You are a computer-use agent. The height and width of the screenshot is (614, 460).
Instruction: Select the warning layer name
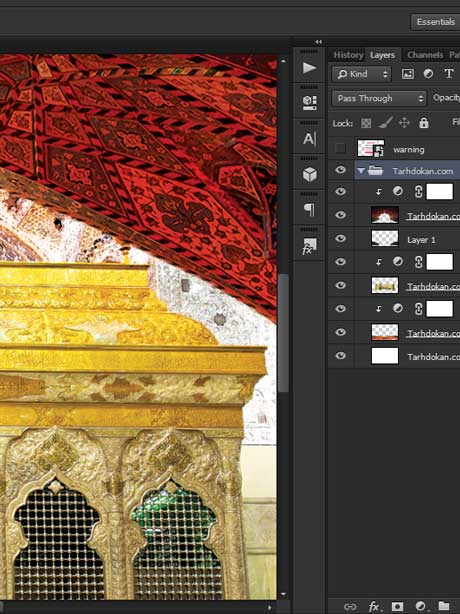coord(409,150)
